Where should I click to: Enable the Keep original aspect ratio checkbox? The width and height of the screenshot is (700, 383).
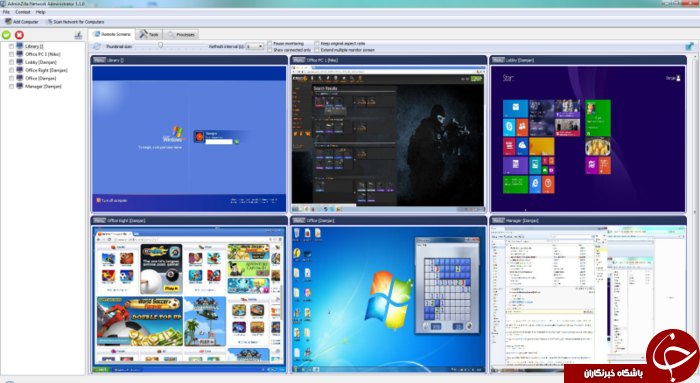coord(317,43)
